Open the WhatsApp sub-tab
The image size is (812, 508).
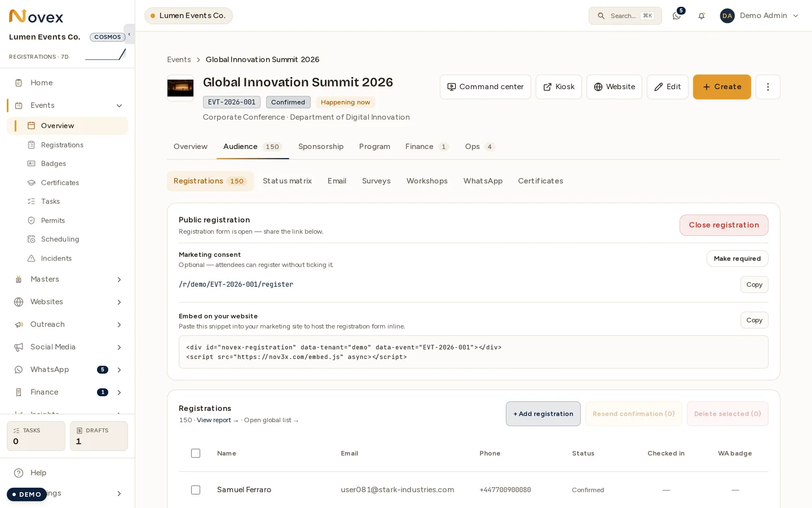coord(483,181)
